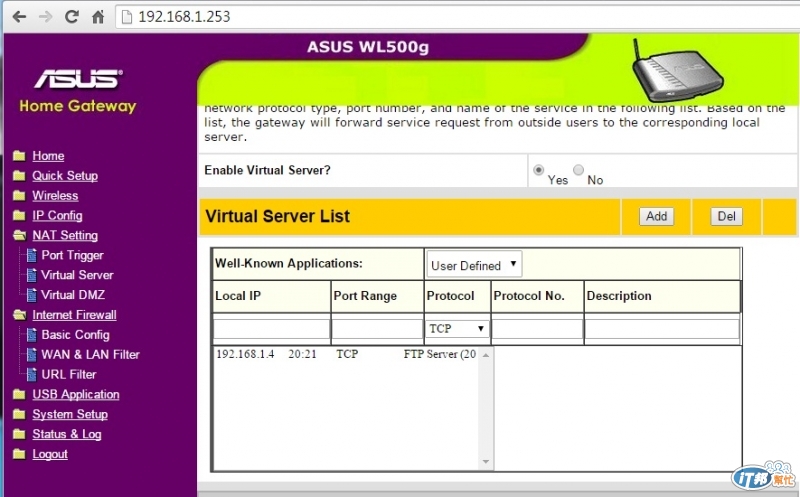
Task: Click the folder icon beside Logout
Action: (x=19, y=454)
